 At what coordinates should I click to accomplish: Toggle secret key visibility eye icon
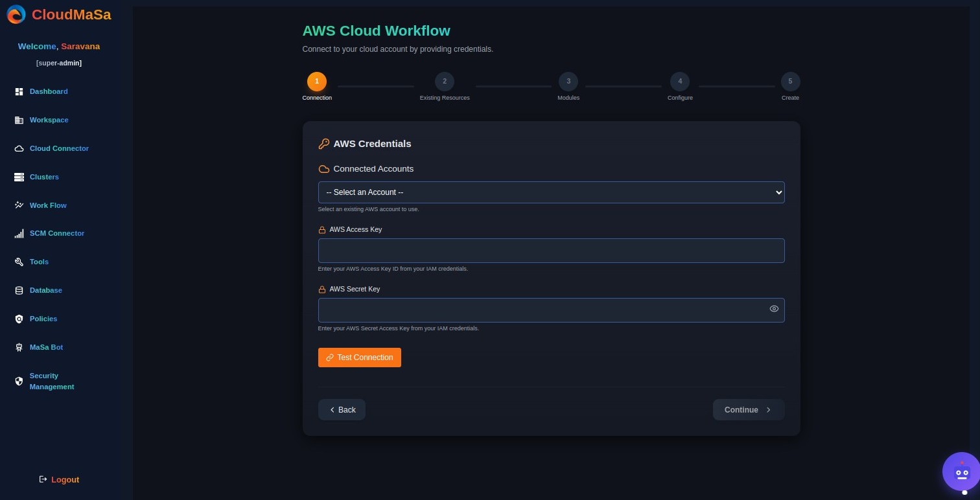(773, 309)
